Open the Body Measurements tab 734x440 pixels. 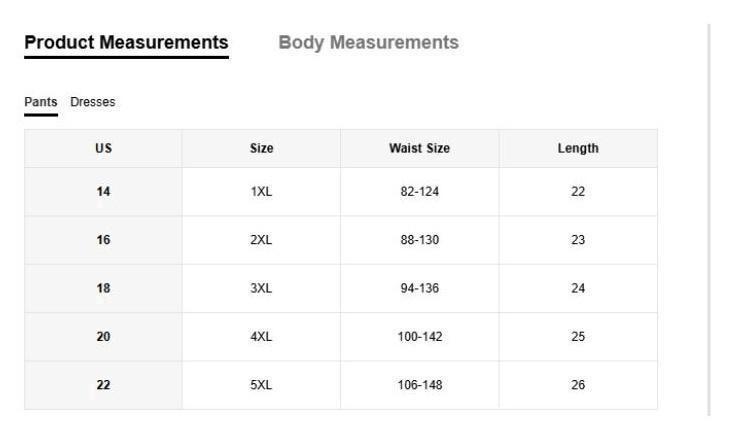coord(368,43)
